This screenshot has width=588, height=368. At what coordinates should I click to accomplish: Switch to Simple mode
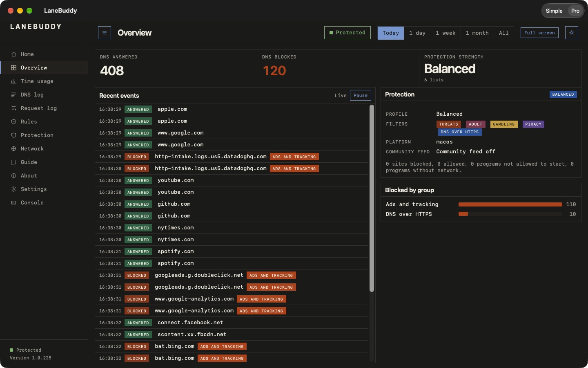554,11
